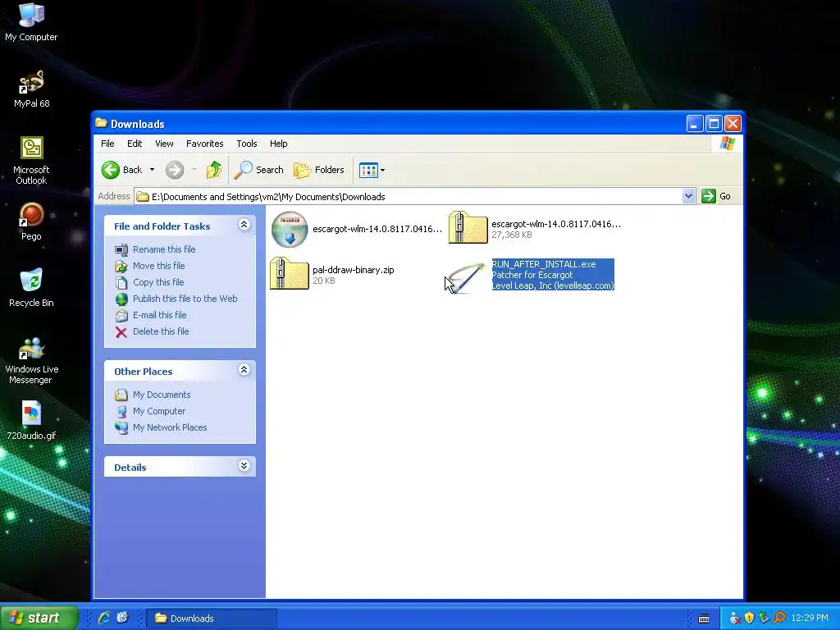The height and width of the screenshot is (630, 840).
Task: Click the network tray icon with red X
Action: click(735, 619)
